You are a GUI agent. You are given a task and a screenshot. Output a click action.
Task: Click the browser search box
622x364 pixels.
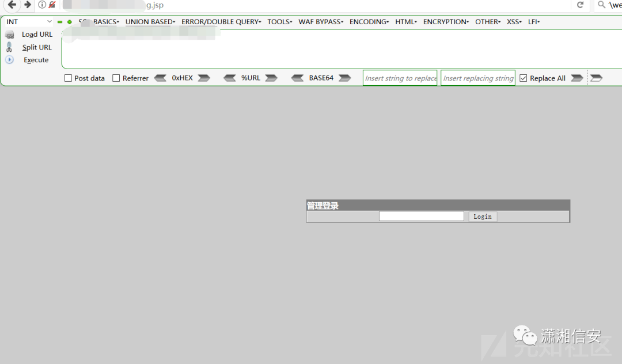coord(609,5)
